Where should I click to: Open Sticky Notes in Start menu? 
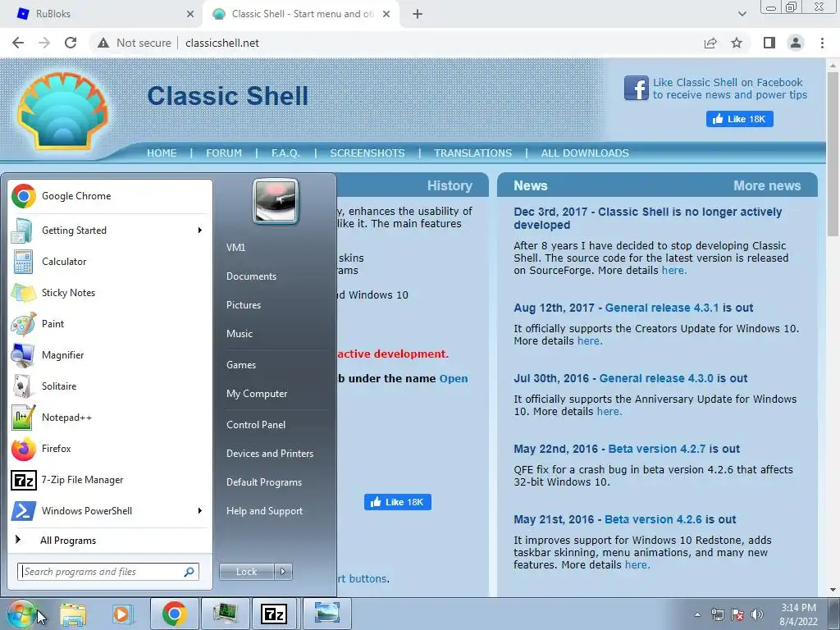tap(110, 293)
